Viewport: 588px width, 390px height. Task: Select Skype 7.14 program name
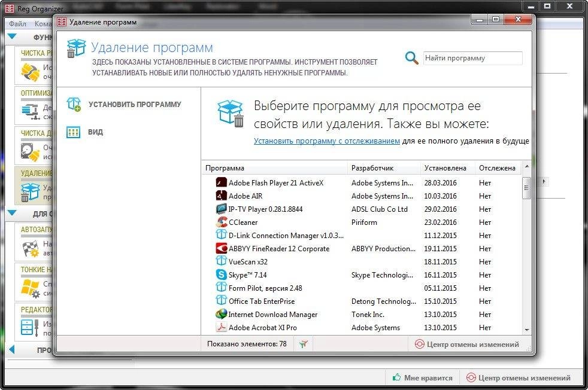tap(247, 275)
